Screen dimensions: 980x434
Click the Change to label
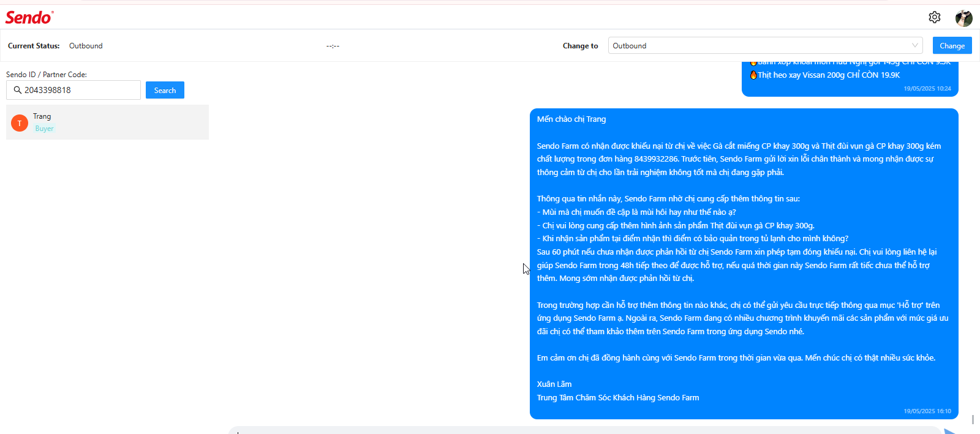pyautogui.click(x=580, y=46)
